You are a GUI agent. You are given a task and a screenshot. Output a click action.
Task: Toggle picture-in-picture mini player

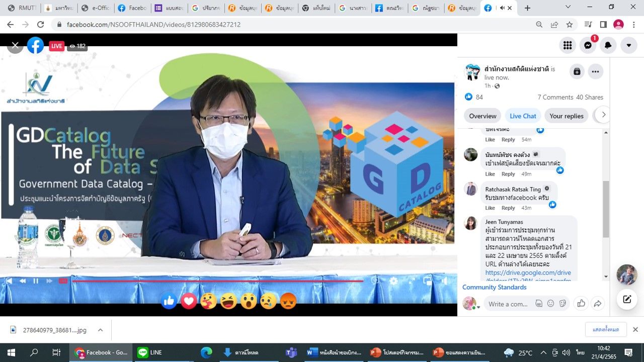427,281
